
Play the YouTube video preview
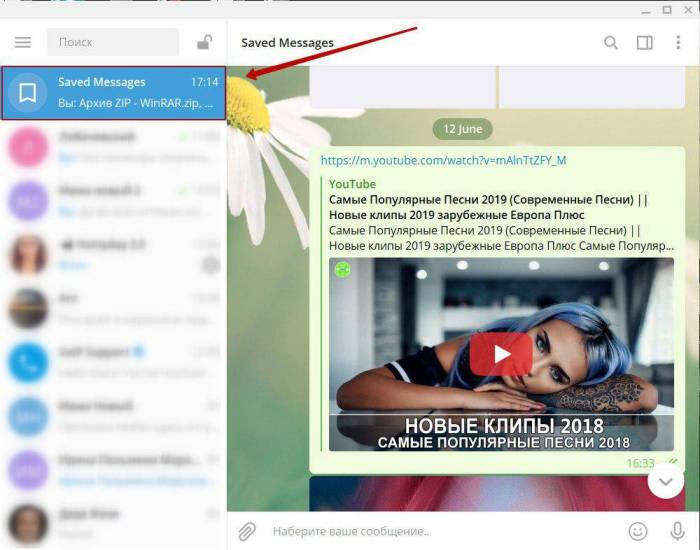click(501, 353)
